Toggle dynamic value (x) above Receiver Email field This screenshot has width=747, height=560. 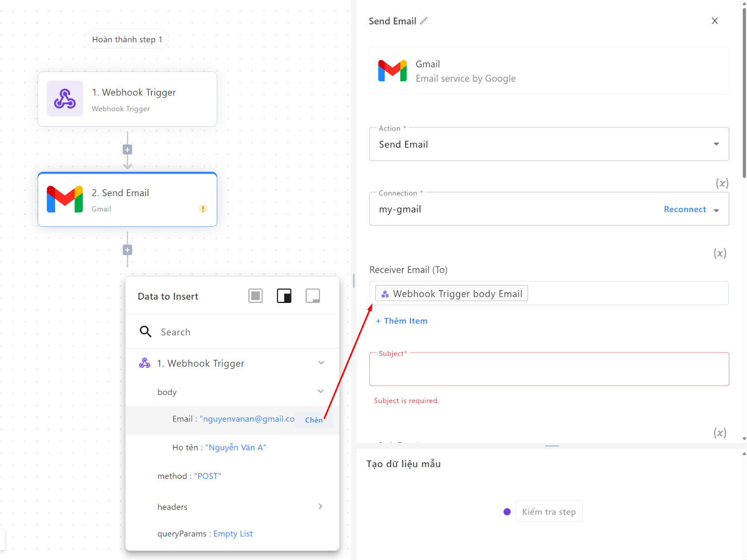[x=720, y=253]
